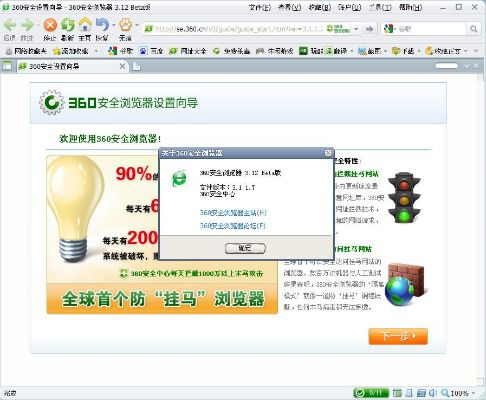The image size is (486, 400).
Task: Select the 360安全设置向导 tab
Action: [x=72, y=66]
